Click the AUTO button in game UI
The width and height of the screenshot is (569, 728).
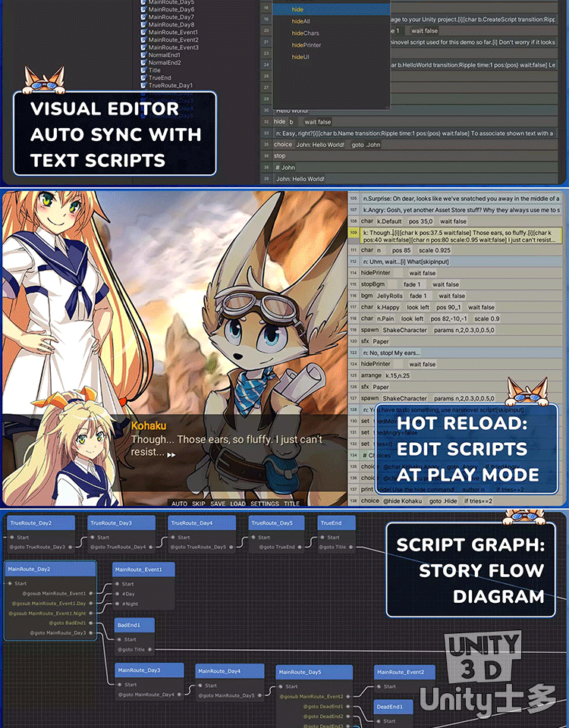[179, 504]
